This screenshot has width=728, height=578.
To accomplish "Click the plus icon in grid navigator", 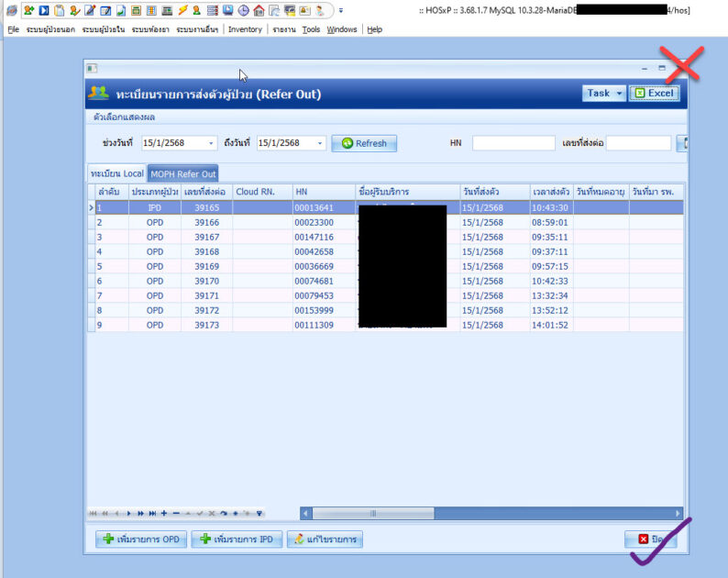I will 164,513.
